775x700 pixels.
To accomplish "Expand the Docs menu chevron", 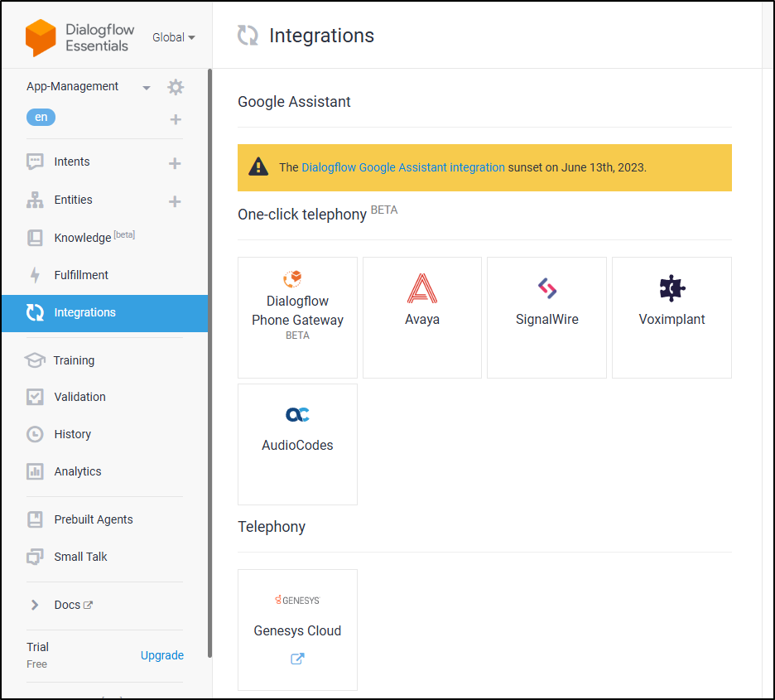I will 35,605.
